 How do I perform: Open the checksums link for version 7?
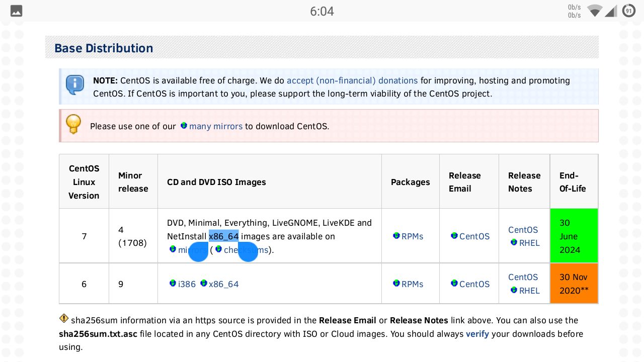[246, 250]
